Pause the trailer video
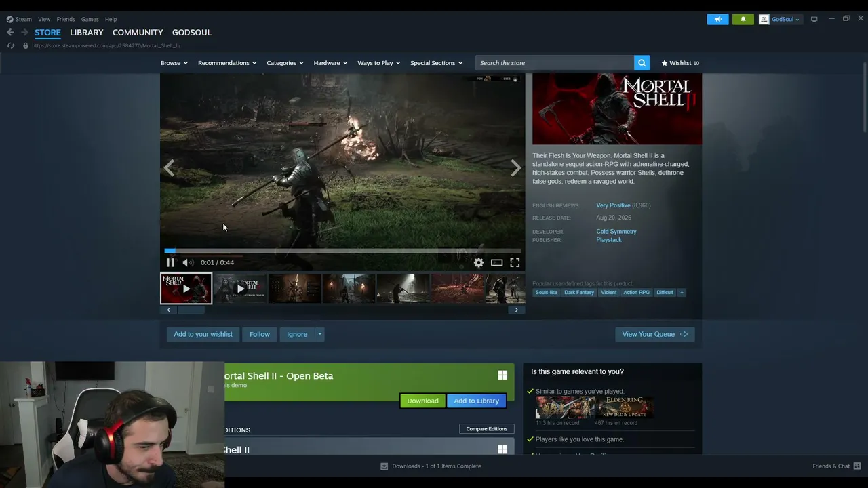The width and height of the screenshot is (868, 488). (x=170, y=262)
